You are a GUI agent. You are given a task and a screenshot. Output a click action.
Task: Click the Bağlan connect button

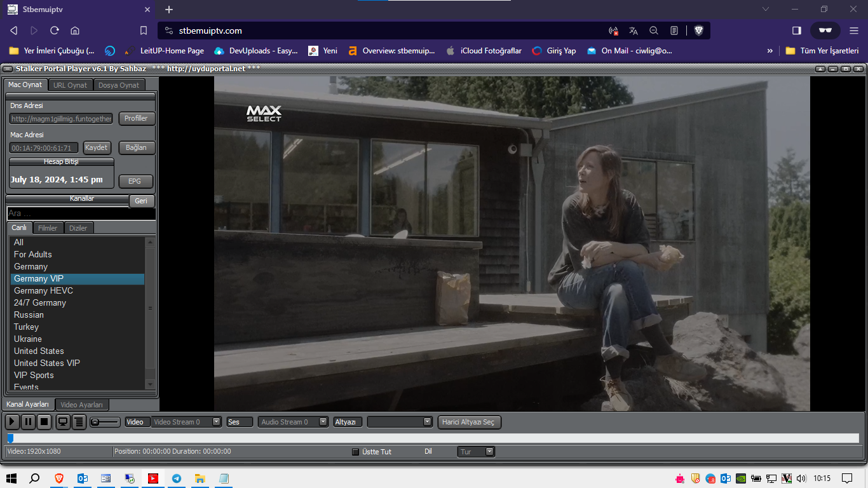(136, 147)
